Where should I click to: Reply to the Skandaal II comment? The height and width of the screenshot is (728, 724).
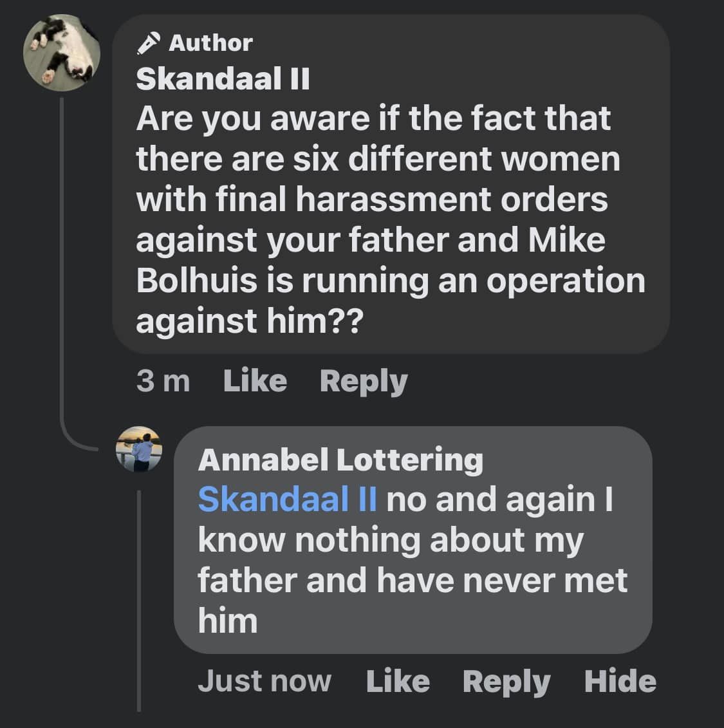click(x=364, y=380)
